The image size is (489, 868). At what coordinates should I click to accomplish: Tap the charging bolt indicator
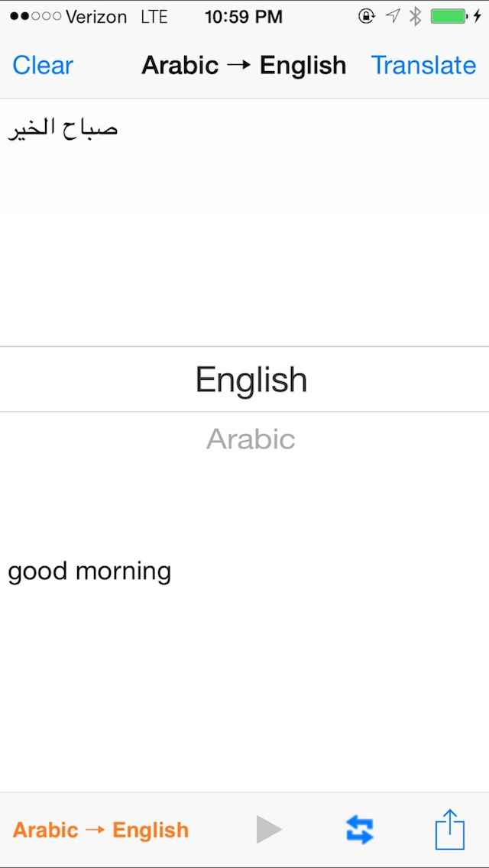pos(478,16)
